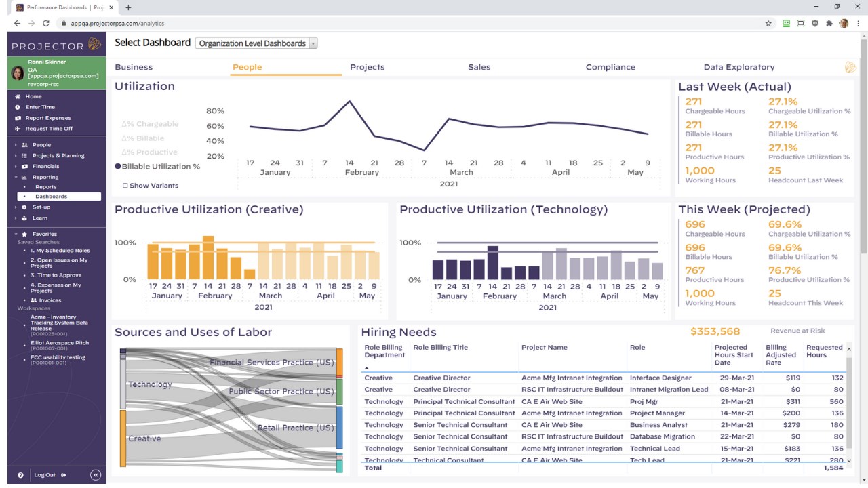This screenshot has width=868, height=488.
Task: Select the Δ% Chargeable series option
Action: click(x=150, y=124)
